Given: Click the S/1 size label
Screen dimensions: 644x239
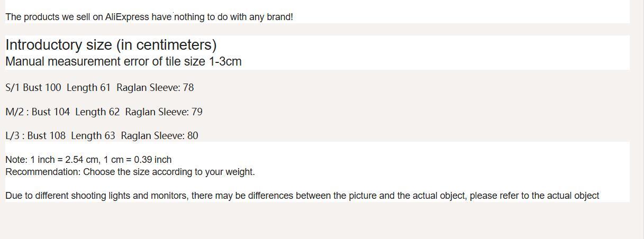Looking at the screenshot, I should [13, 88].
